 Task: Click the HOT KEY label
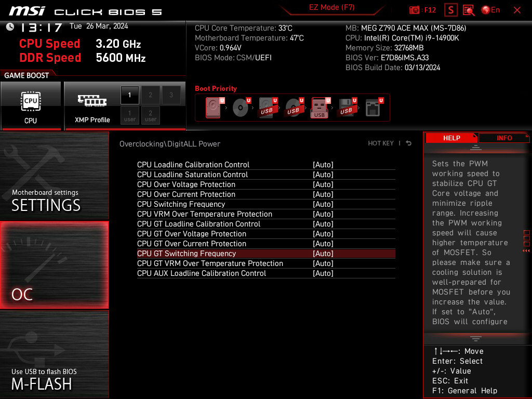381,143
